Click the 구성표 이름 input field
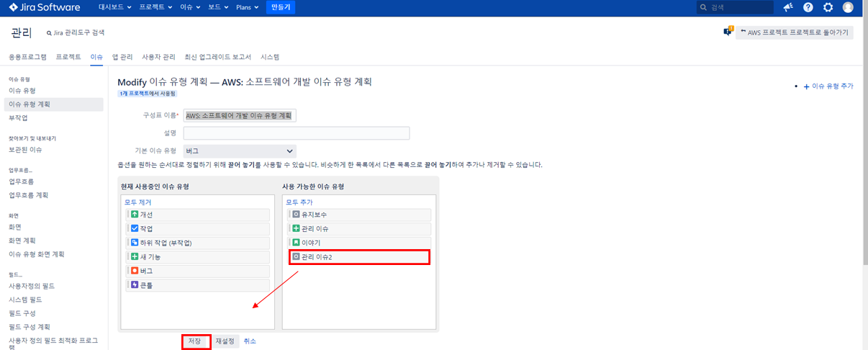This screenshot has height=350, width=868. (240, 115)
